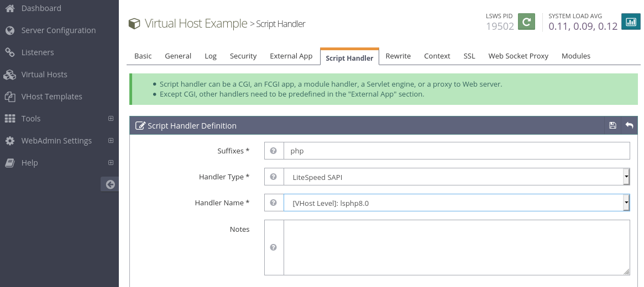Click the help icon beside Handler Name
644x287 pixels.
[x=274, y=203]
